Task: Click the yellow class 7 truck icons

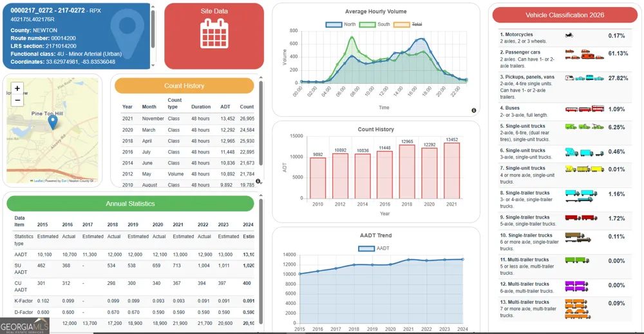Action: [584, 169]
